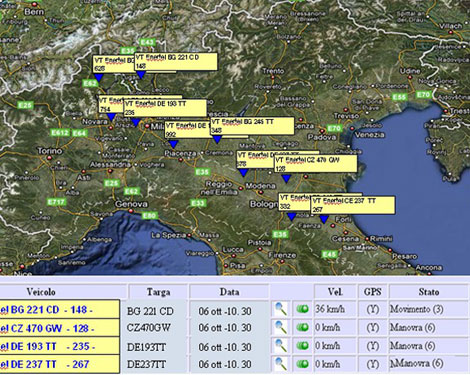
Task: Toggle green switch for CZ470GW vehicle
Action: click(302, 327)
